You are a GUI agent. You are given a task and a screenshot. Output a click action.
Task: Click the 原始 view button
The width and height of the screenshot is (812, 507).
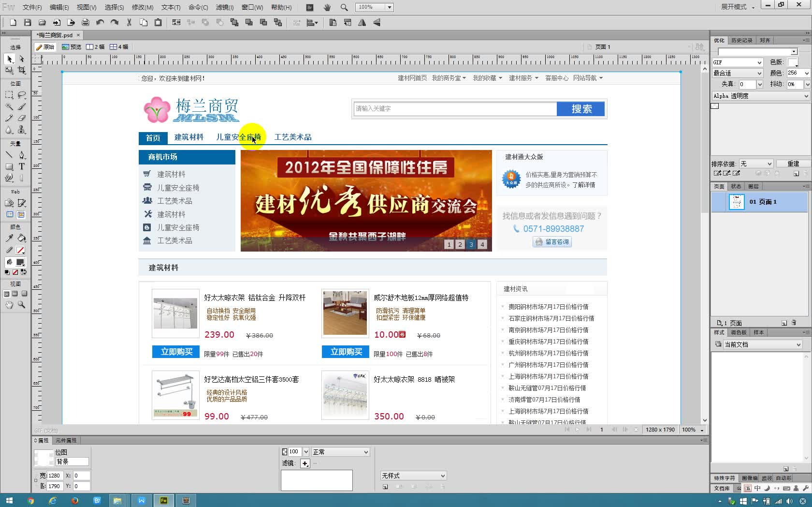(x=46, y=46)
